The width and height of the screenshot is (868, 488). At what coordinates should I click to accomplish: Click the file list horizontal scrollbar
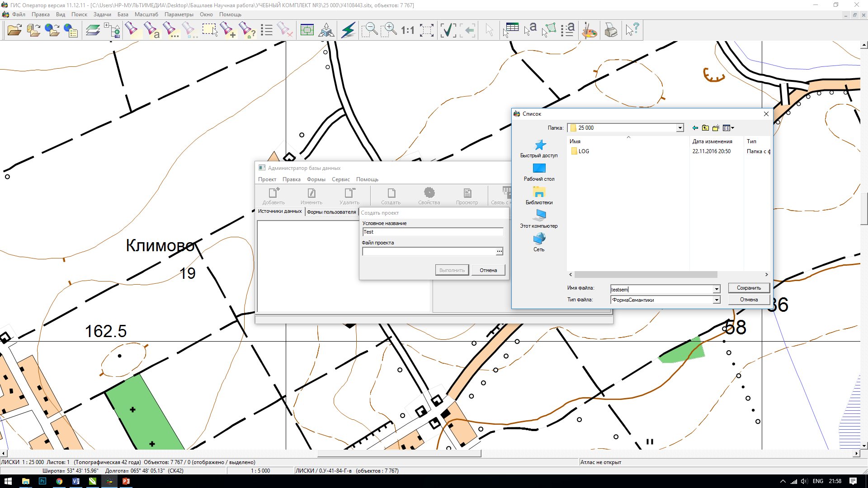646,275
